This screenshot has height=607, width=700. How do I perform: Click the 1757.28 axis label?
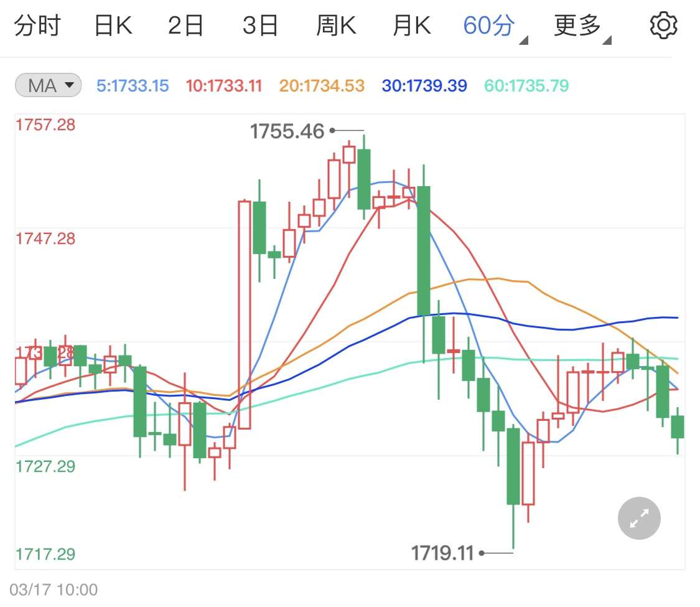[x=45, y=125]
